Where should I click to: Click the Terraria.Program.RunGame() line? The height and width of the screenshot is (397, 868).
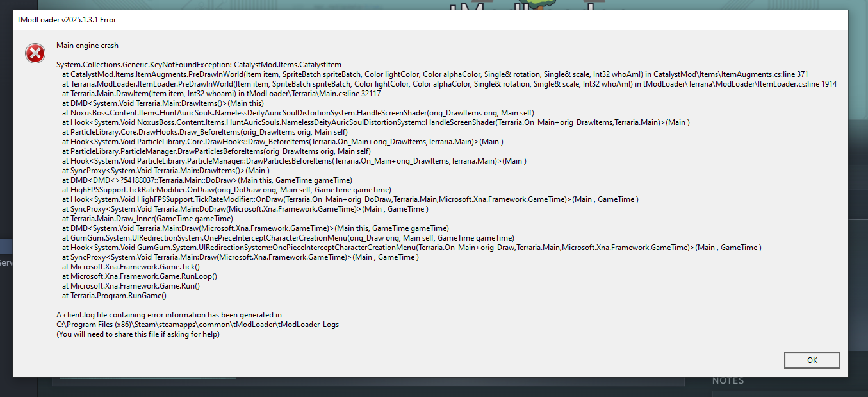click(114, 296)
